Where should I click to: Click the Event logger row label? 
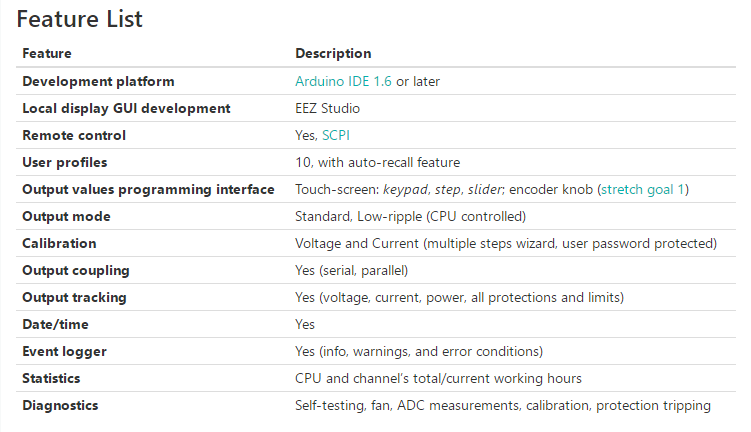tap(65, 352)
